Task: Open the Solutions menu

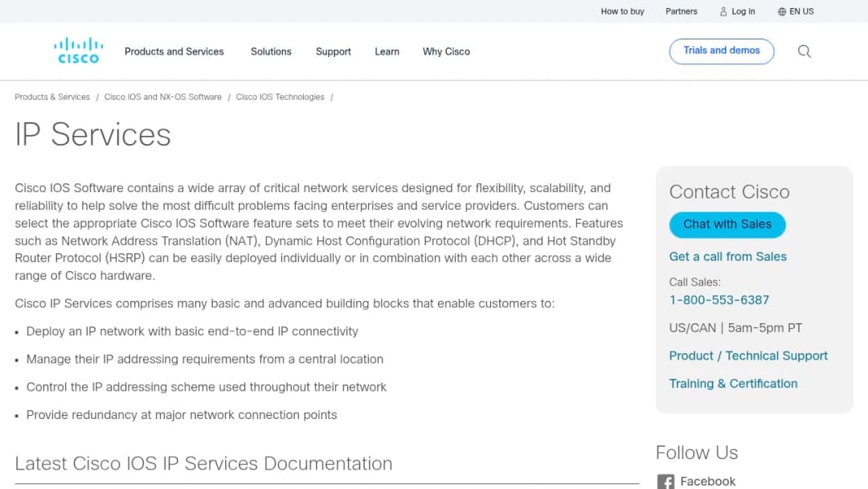Action: point(271,51)
